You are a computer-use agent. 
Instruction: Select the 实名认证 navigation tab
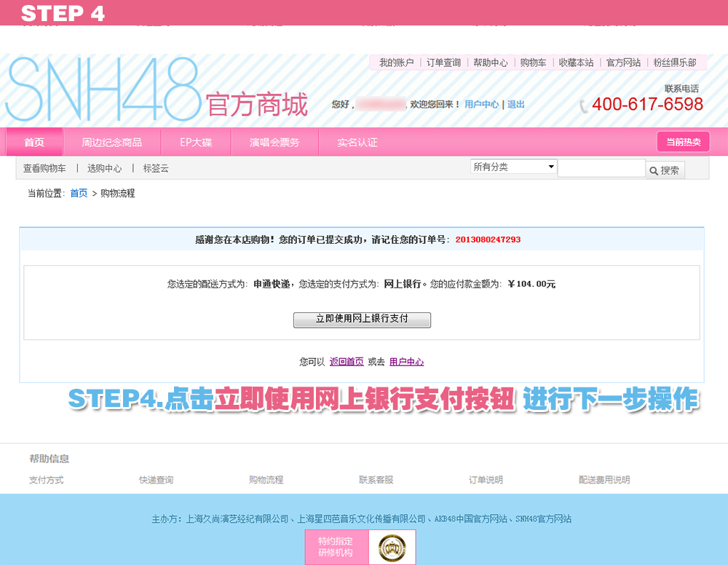pos(357,142)
